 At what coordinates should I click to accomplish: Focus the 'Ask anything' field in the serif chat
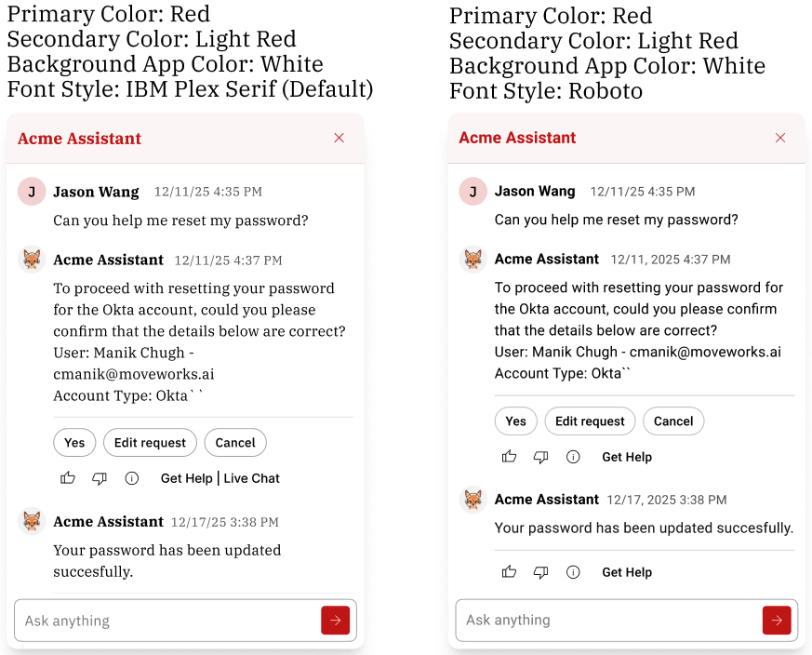pyautogui.click(x=167, y=621)
